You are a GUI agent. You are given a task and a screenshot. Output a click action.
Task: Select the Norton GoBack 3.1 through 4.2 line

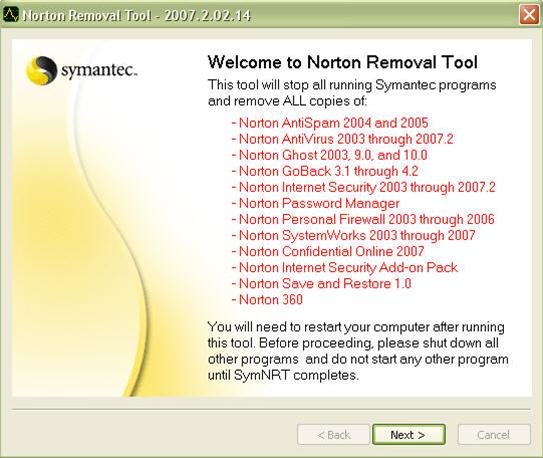click(x=325, y=171)
